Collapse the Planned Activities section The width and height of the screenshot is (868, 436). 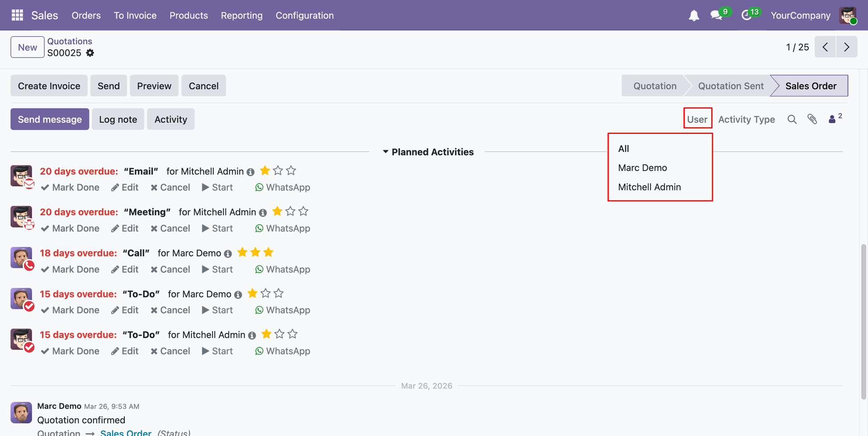[x=428, y=152]
